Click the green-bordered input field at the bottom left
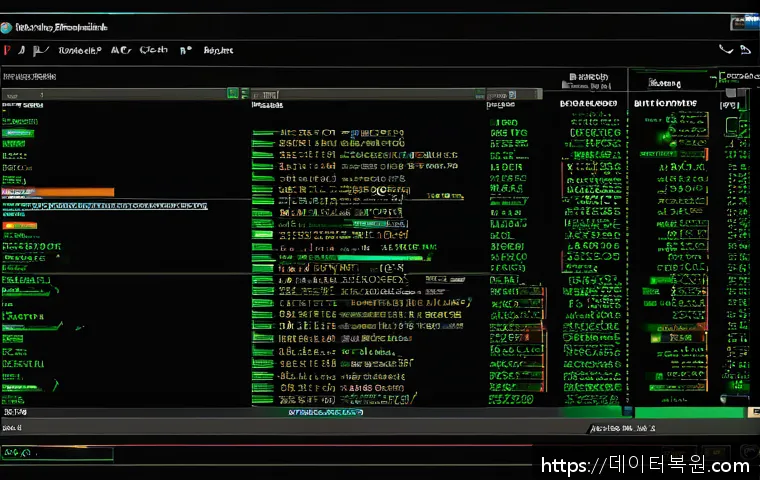The width and height of the screenshot is (760, 480). [x=57, y=453]
